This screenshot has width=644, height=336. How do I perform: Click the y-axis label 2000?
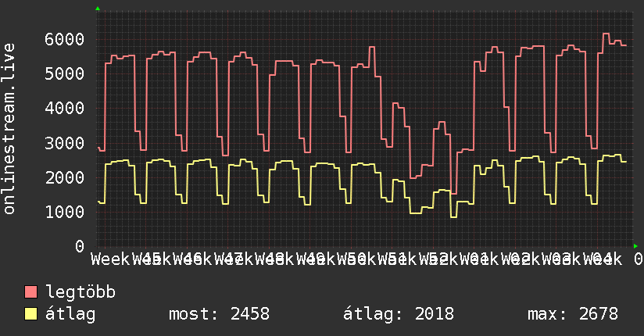tap(65, 178)
